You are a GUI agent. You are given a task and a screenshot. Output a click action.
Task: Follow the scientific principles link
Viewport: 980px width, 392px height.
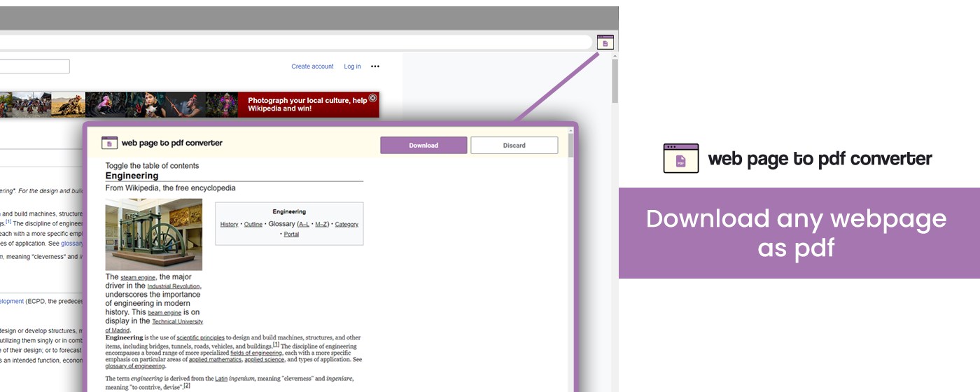pyautogui.click(x=201, y=337)
